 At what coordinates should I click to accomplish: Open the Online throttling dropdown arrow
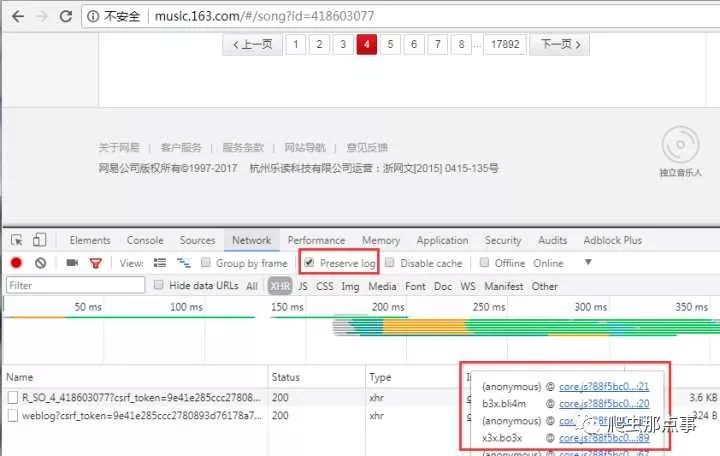coord(588,262)
